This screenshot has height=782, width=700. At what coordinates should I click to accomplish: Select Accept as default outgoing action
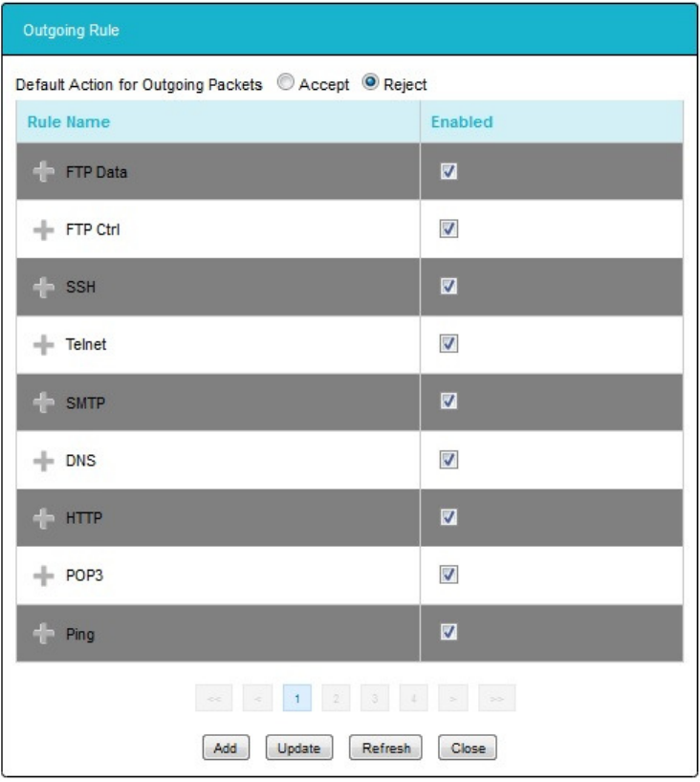[285, 84]
